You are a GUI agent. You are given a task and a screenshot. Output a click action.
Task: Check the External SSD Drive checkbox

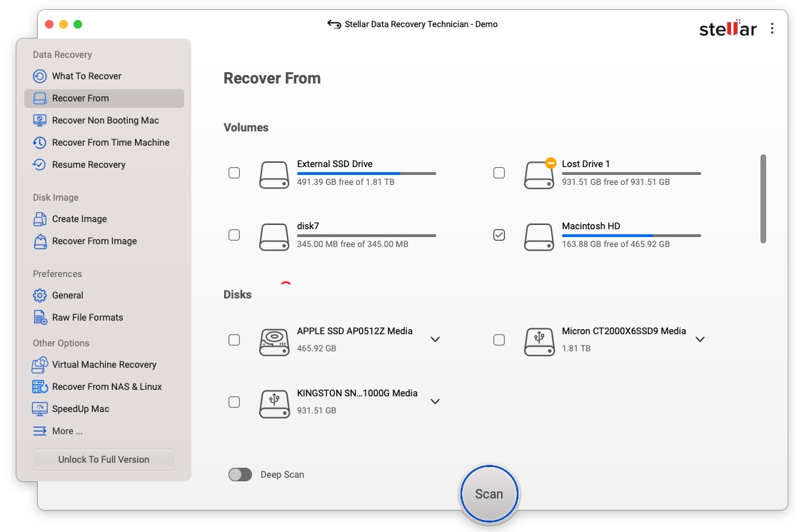click(234, 173)
